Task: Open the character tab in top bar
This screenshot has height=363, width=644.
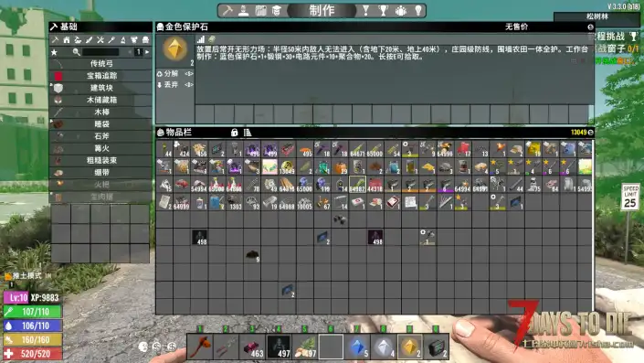Action: pyautogui.click(x=244, y=11)
